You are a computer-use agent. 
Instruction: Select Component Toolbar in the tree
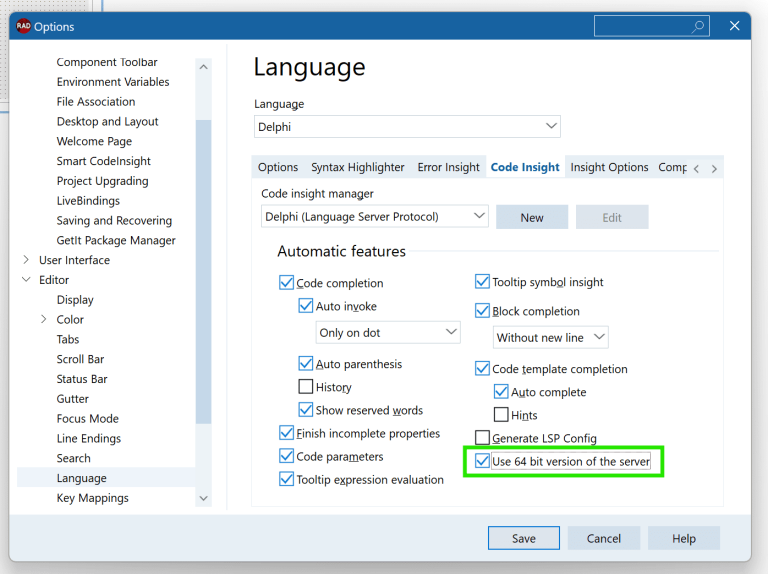coord(107,62)
